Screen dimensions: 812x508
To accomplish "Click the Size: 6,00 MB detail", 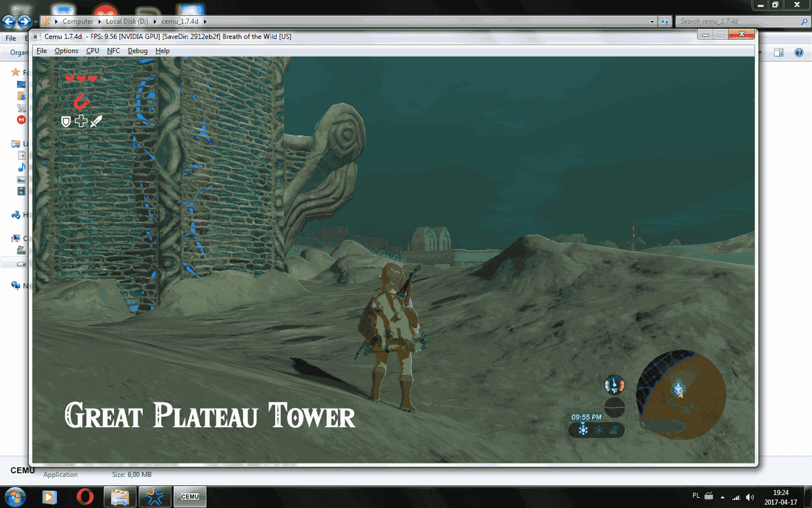I will [x=132, y=475].
